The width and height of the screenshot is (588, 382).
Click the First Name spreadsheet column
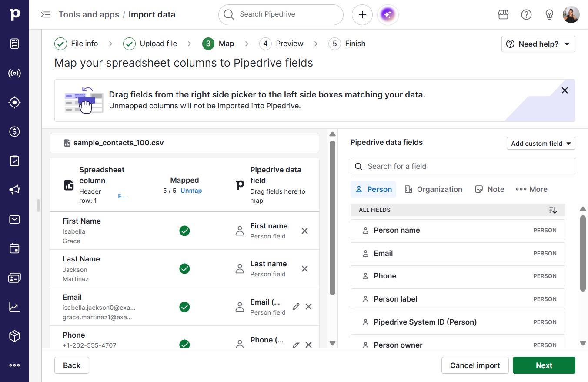(82, 221)
